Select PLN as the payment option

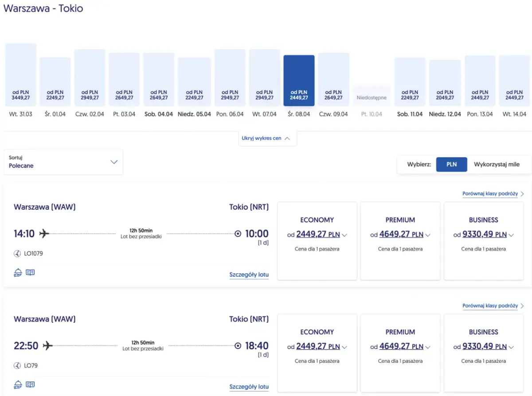point(451,165)
